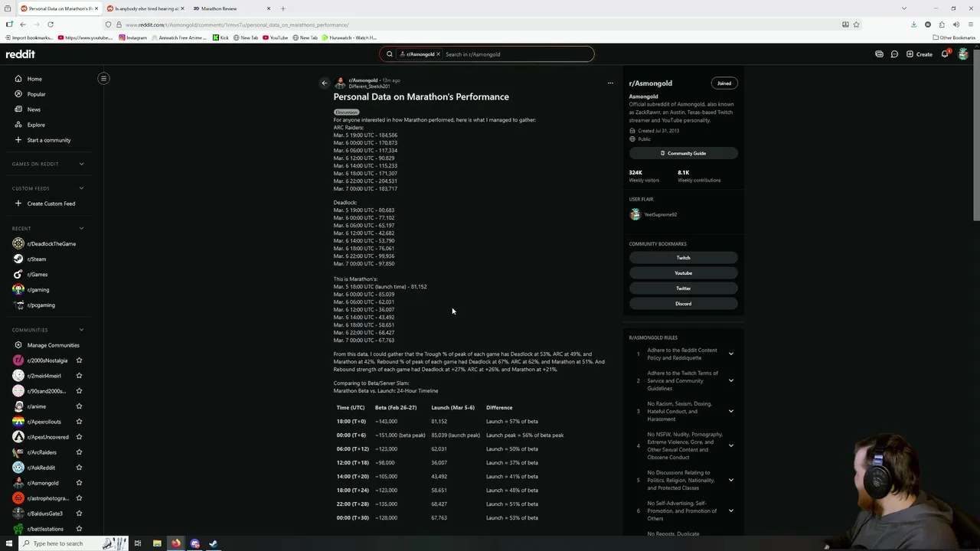Screen dimensions: 980x551
Task: Toggle favorite star for r/AskReddit
Action: pyautogui.click(x=79, y=468)
